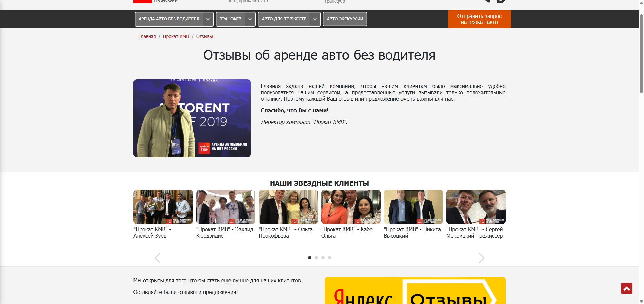Click text Спасибо, что Вы с нами!

point(294,110)
